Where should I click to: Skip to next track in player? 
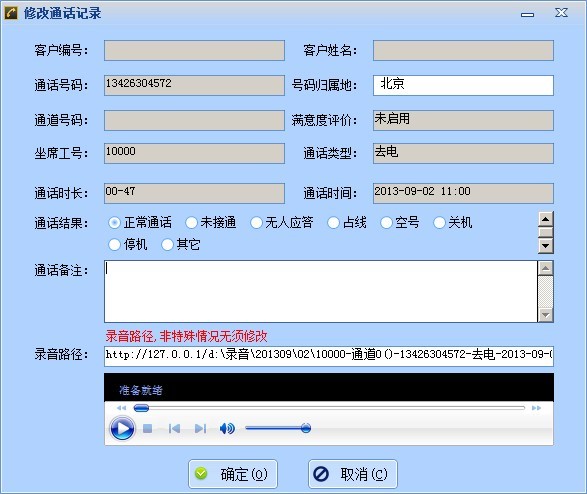point(200,429)
